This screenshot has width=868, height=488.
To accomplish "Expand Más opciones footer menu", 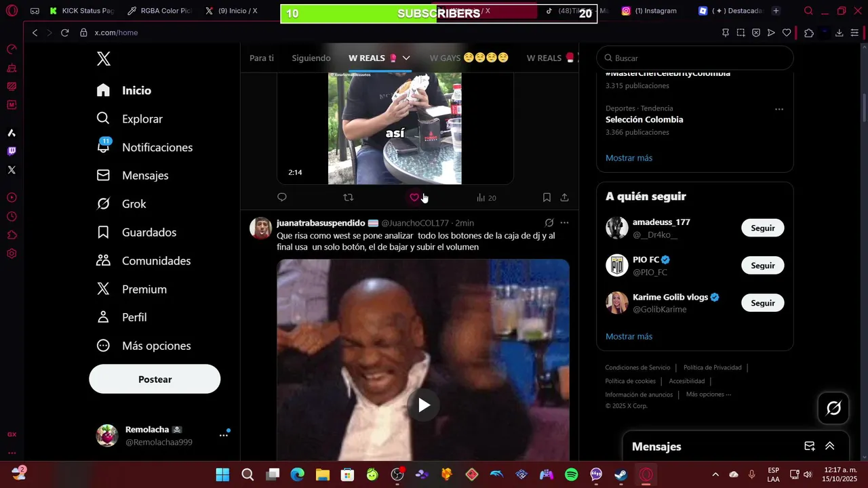I will coord(709,394).
